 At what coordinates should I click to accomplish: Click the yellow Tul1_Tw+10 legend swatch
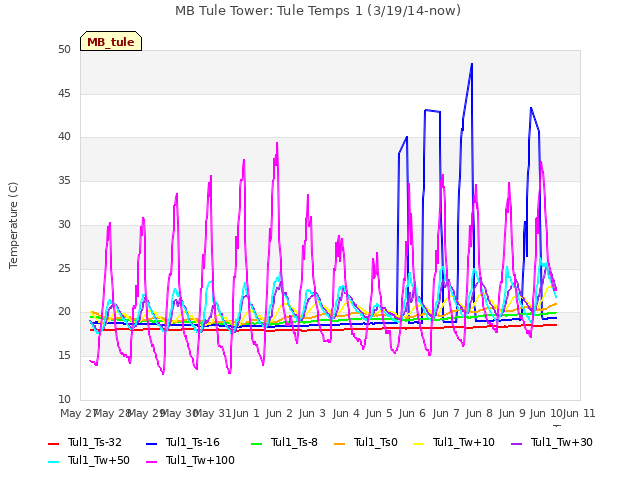(418, 444)
